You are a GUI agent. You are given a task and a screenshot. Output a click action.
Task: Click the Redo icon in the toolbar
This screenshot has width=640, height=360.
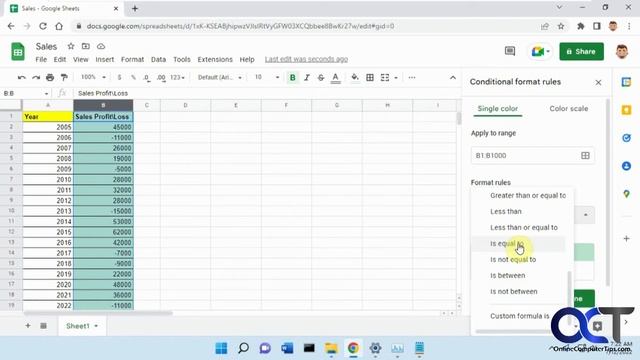click(x=36, y=78)
